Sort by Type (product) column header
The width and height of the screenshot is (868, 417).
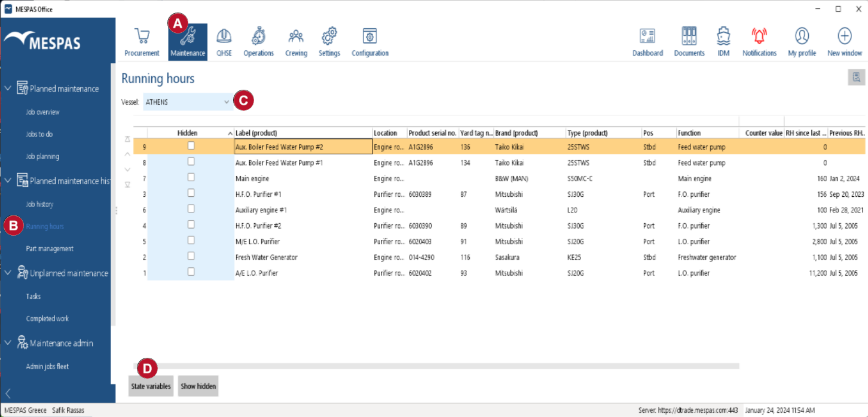pos(604,133)
